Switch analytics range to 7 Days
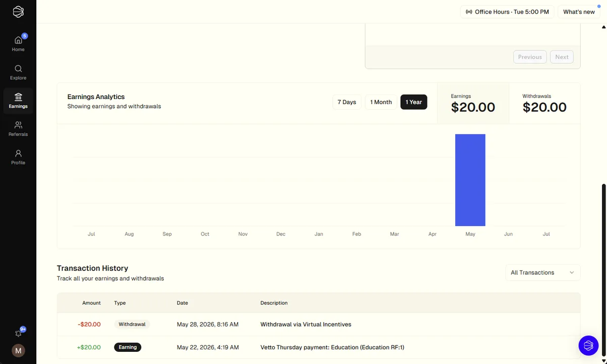The height and width of the screenshot is (364, 607). 347,102
